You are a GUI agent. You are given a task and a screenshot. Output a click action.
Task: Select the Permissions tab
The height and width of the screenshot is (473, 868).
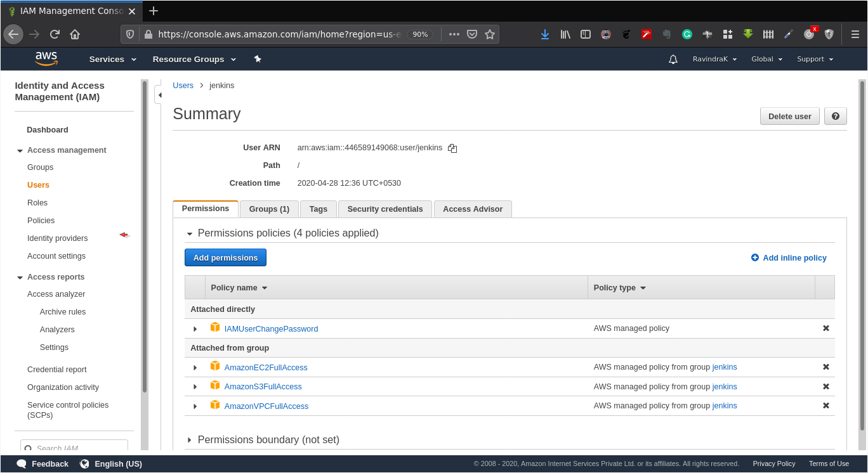coord(206,209)
